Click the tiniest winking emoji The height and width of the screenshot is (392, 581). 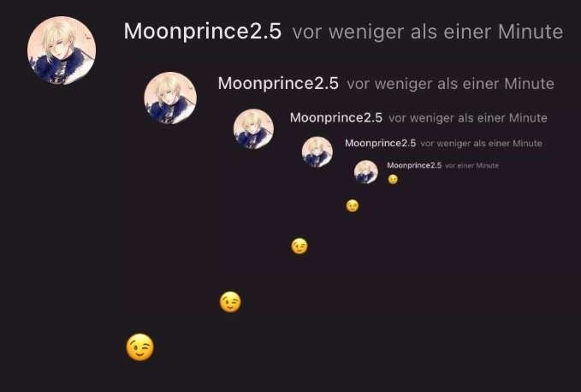click(x=393, y=180)
